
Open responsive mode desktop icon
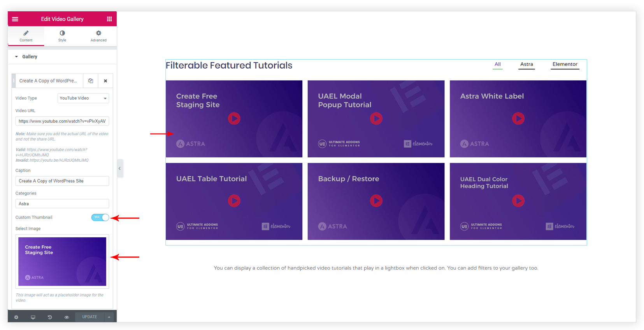pyautogui.click(x=33, y=317)
